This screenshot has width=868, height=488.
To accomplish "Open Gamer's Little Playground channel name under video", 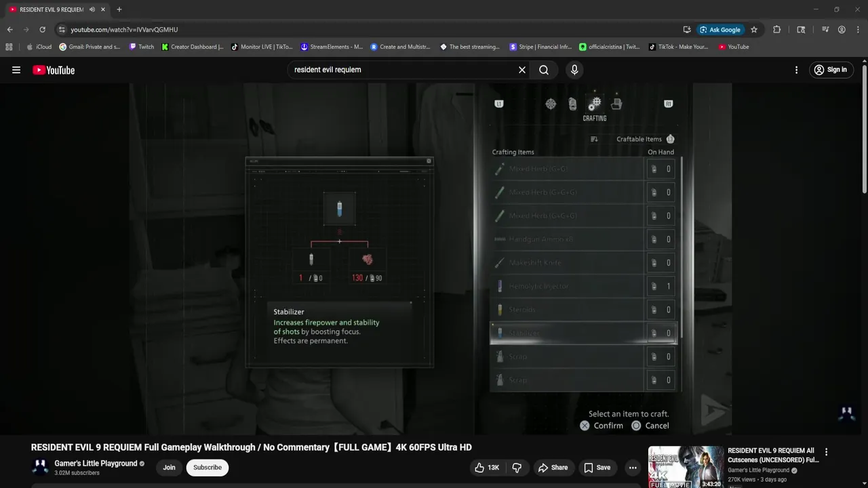I will click(96, 464).
